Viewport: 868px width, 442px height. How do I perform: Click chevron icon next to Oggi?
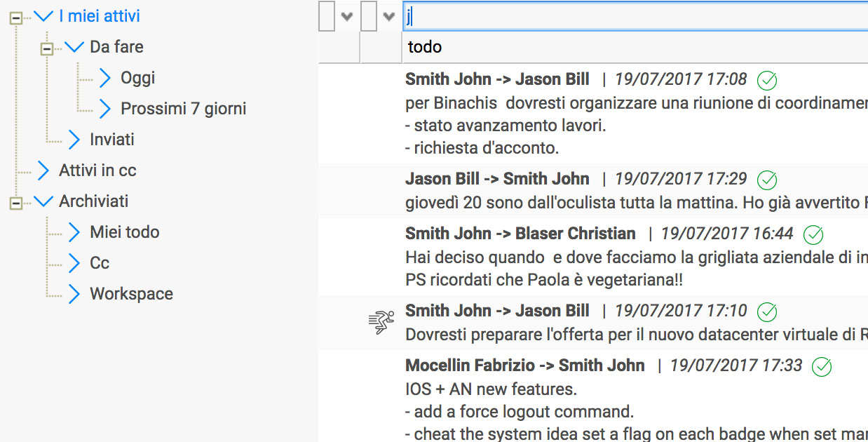(x=105, y=78)
